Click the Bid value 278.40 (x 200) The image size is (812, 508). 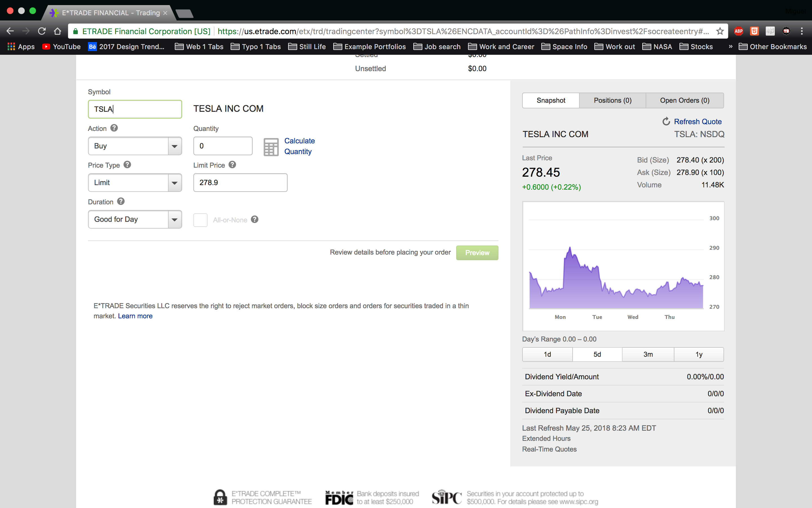tap(700, 160)
